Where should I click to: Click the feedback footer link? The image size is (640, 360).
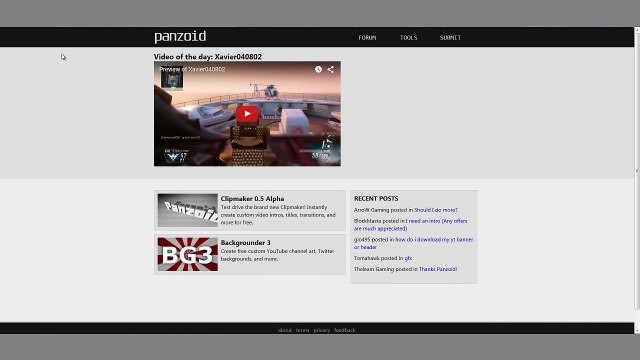tap(345, 330)
